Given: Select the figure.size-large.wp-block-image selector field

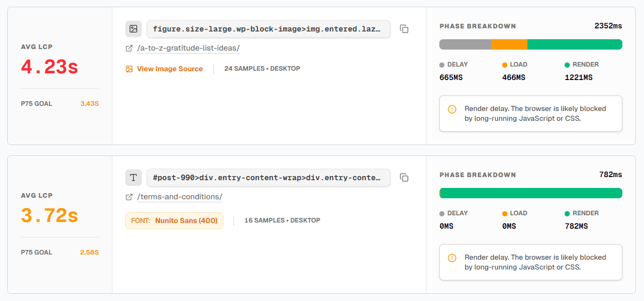Looking at the screenshot, I should 268,29.
